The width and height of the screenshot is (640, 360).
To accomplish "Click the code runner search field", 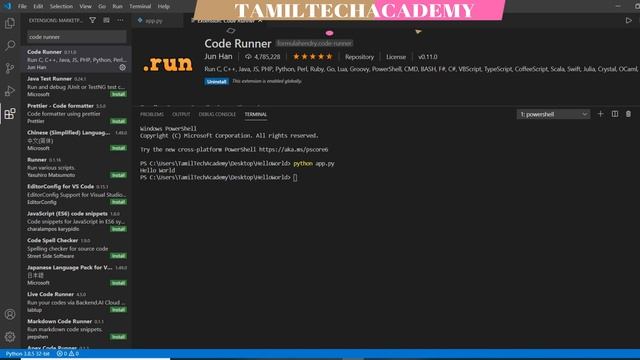I will (76, 37).
